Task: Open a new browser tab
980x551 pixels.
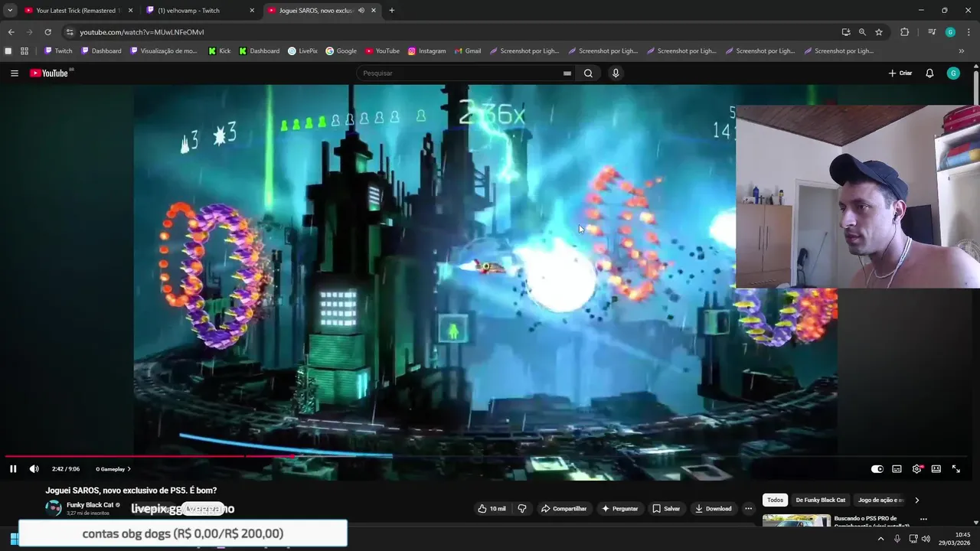Action: click(392, 11)
